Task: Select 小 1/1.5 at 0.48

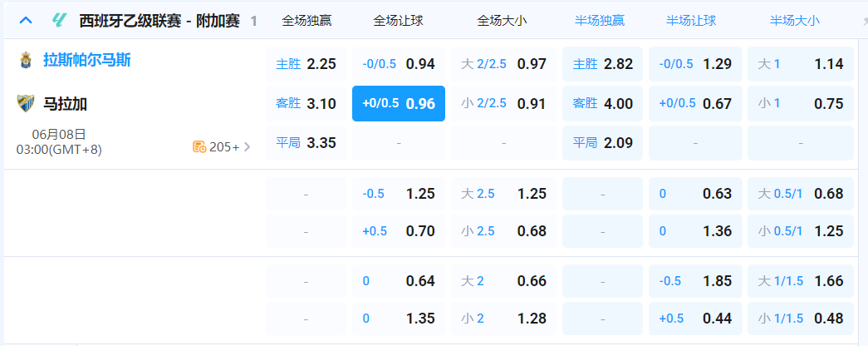Action: pyautogui.click(x=801, y=319)
